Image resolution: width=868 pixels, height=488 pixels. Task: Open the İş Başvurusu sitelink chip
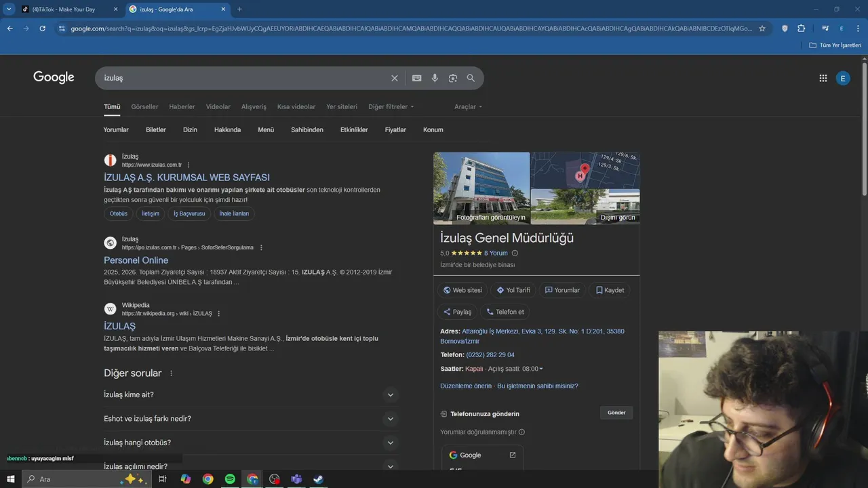189,213
